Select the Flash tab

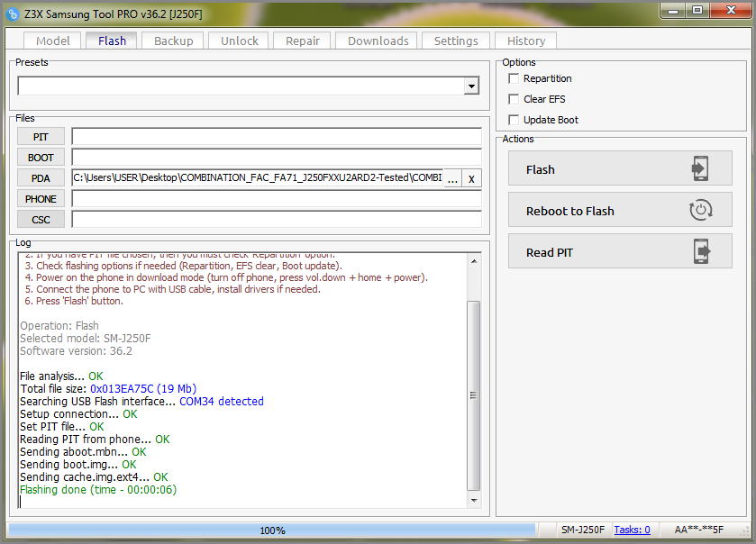click(x=112, y=41)
